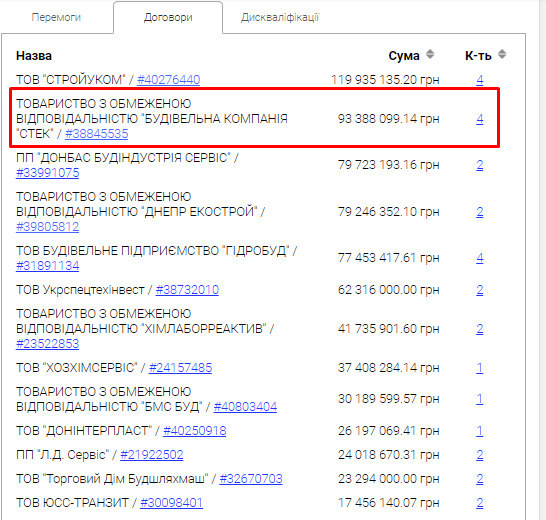Select the sum 24 018 670.31 грн
This screenshot has width=546, height=520.
(x=389, y=455)
